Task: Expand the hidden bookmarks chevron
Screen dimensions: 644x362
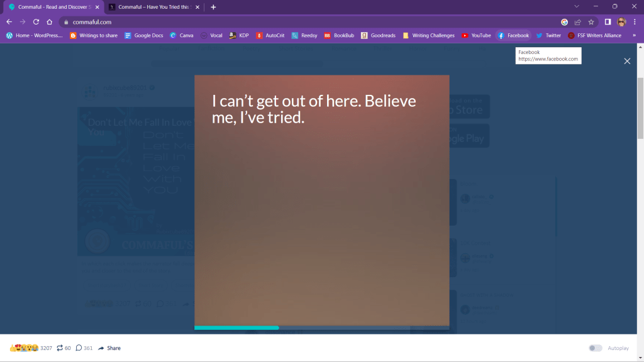Action: point(635,36)
